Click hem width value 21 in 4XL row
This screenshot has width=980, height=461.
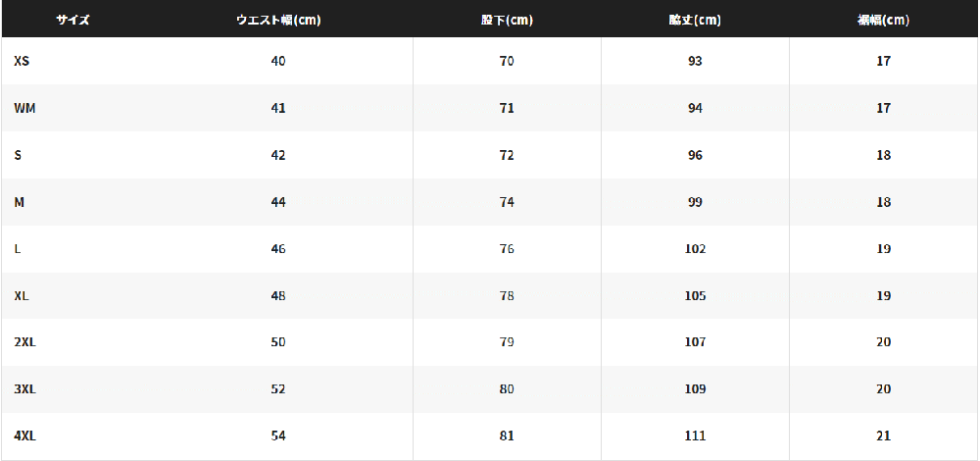pyautogui.click(x=883, y=435)
